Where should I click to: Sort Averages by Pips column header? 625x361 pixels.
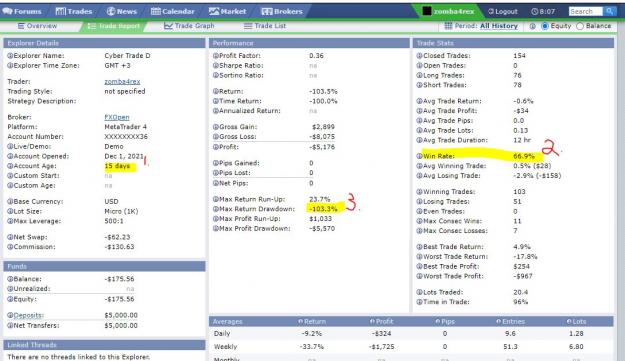click(x=445, y=322)
